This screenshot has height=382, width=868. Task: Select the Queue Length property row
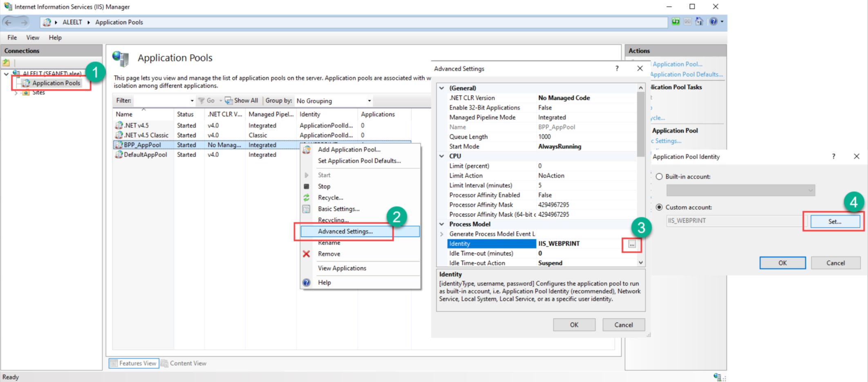pos(542,137)
